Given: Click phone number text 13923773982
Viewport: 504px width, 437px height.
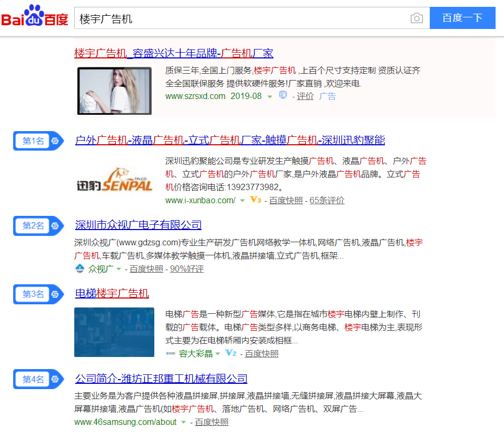Looking at the screenshot, I should click(252, 187).
